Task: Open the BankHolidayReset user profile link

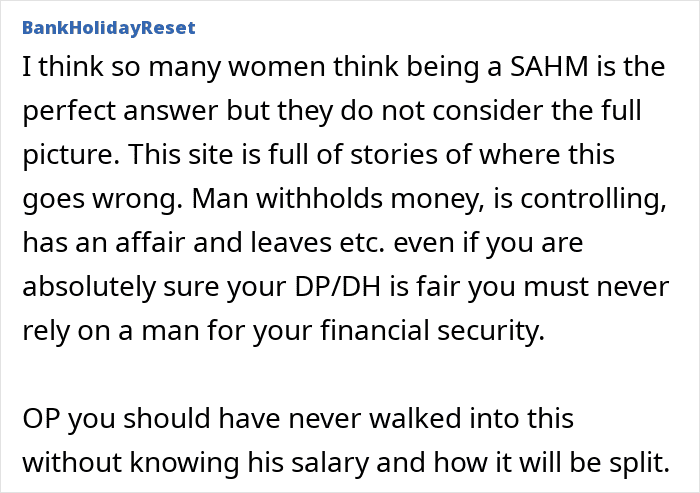Action: click(109, 28)
